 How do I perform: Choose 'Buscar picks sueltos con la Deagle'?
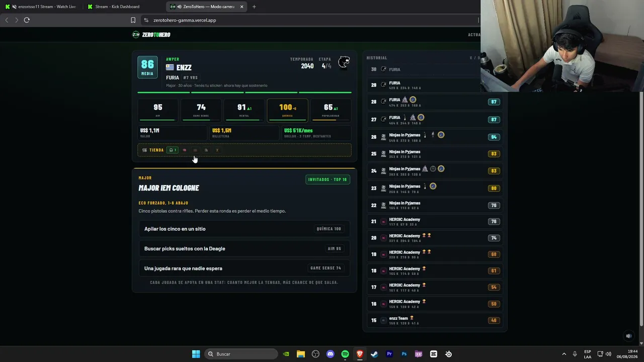[x=244, y=248]
